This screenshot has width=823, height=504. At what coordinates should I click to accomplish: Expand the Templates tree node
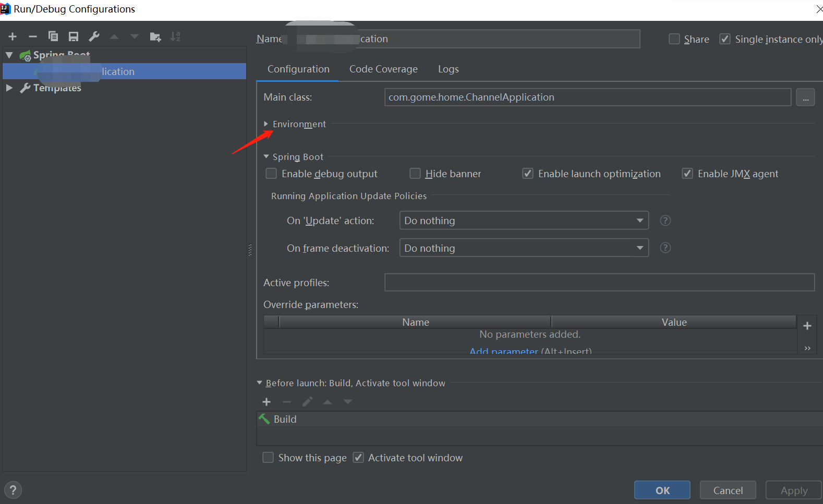(x=9, y=88)
